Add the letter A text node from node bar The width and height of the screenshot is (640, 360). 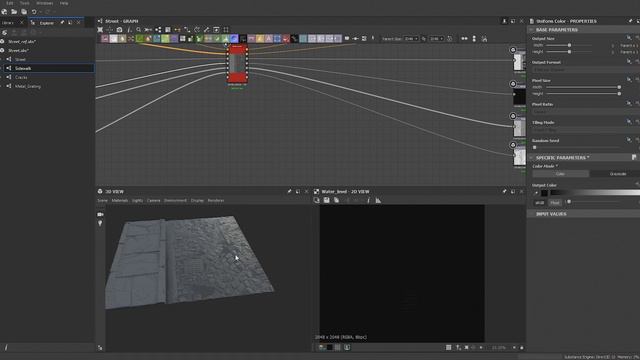(x=269, y=39)
